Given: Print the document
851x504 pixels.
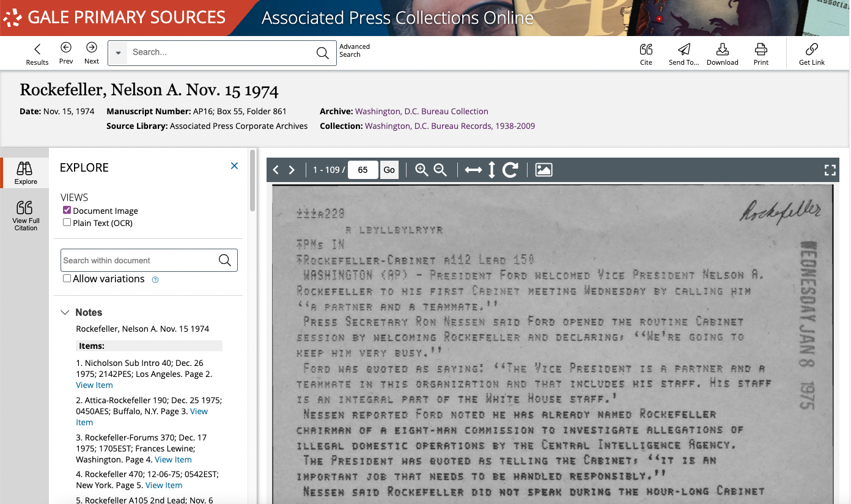Looking at the screenshot, I should pos(761,54).
